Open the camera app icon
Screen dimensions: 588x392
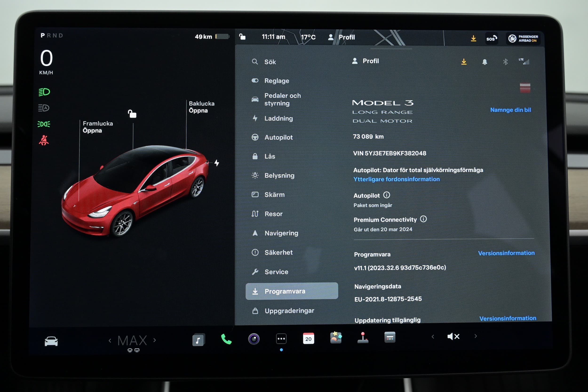254,339
